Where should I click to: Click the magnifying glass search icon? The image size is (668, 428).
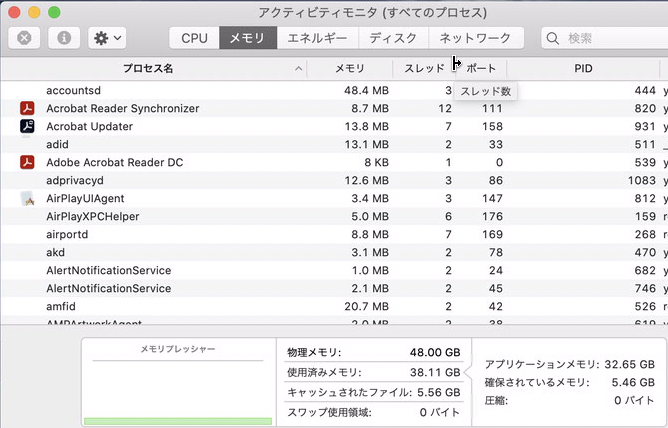tap(555, 39)
